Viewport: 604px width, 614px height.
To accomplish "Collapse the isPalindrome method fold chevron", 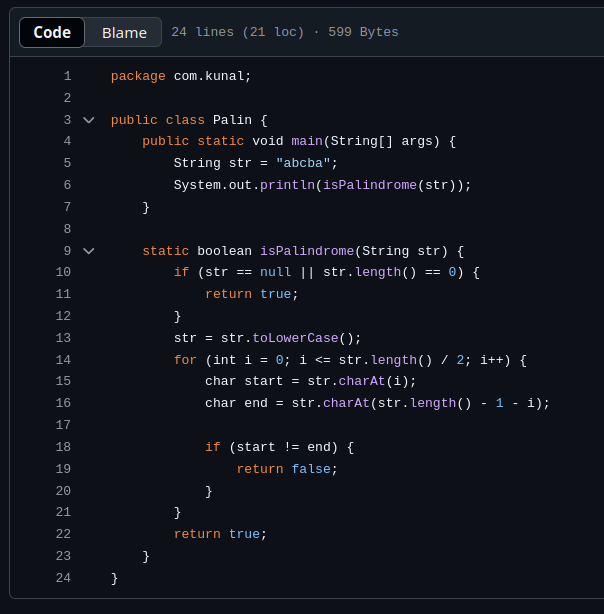I will pyautogui.click(x=89, y=251).
